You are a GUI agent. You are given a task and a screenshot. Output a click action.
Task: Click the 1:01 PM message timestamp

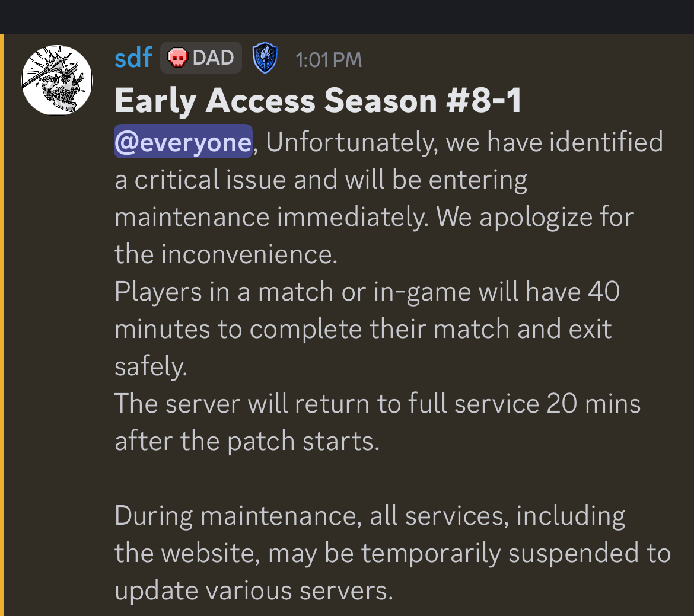pos(329,60)
